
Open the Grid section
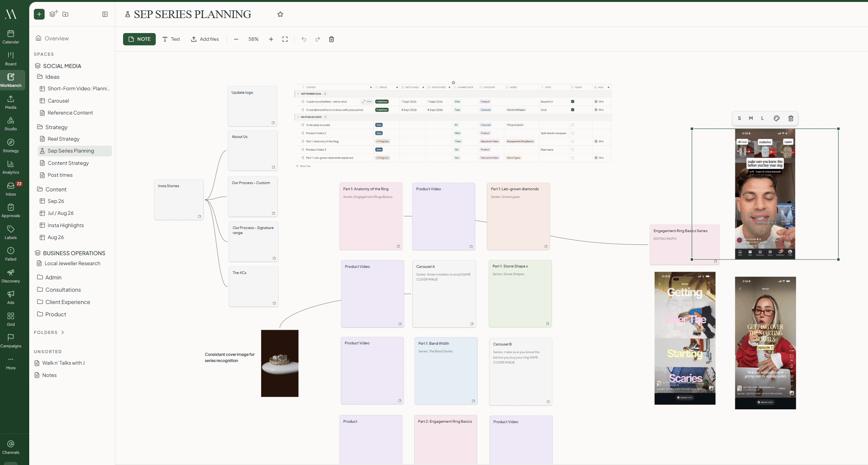click(11, 319)
